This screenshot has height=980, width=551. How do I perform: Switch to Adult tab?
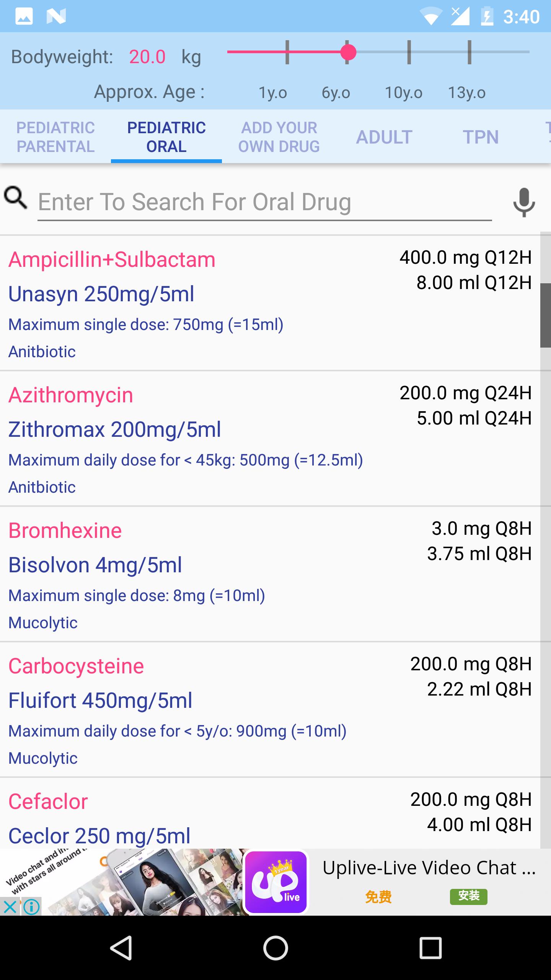point(384,137)
